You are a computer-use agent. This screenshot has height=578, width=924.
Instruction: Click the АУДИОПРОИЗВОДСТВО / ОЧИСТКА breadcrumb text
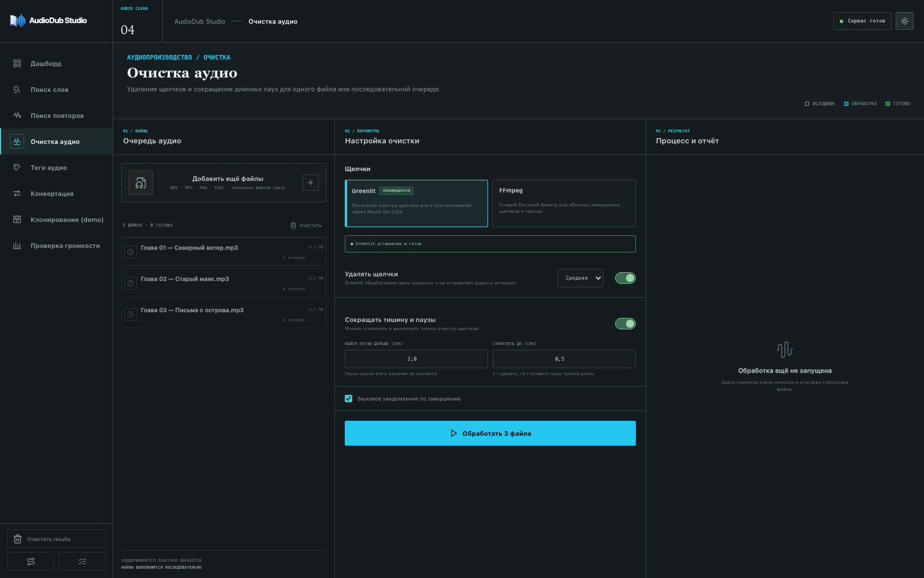(x=178, y=57)
